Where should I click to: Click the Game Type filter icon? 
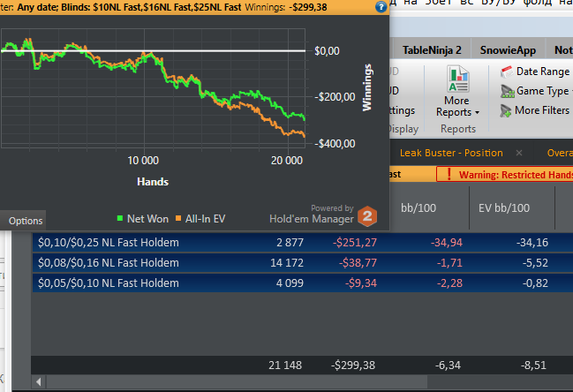[507, 91]
